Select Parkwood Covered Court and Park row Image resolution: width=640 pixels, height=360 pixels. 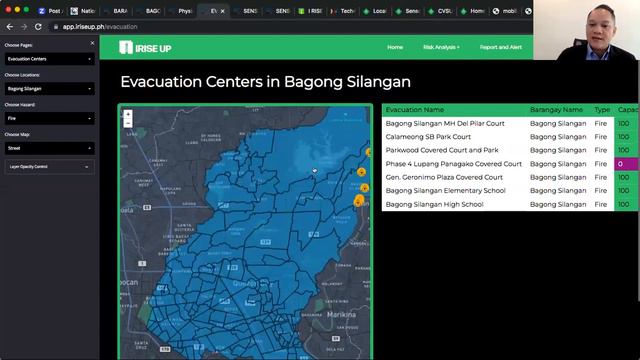(510, 150)
